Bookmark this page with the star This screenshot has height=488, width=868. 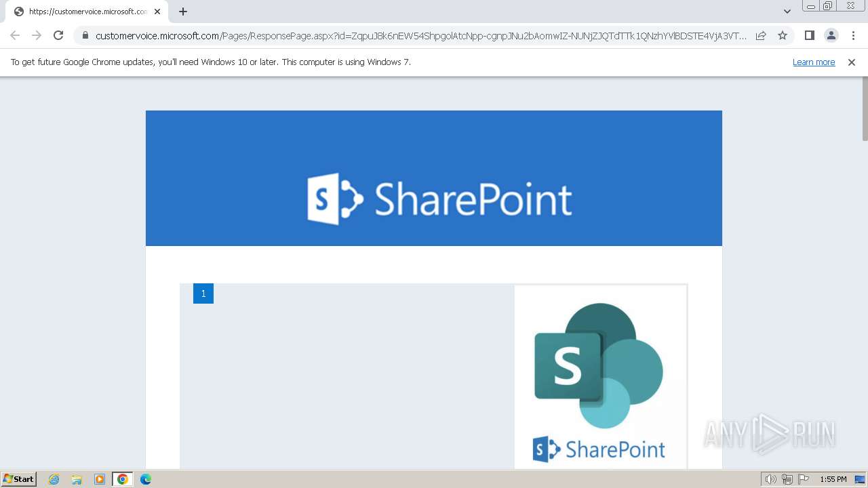click(783, 35)
